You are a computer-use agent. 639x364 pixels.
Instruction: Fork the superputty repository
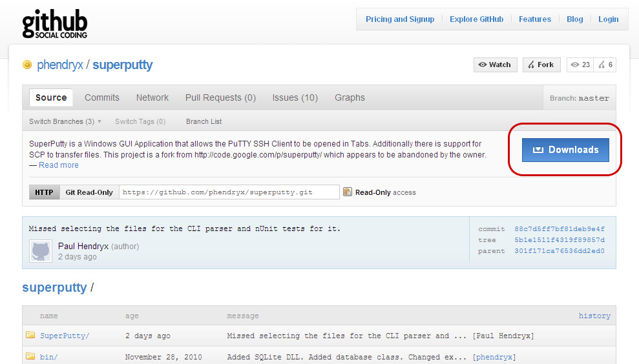[541, 65]
